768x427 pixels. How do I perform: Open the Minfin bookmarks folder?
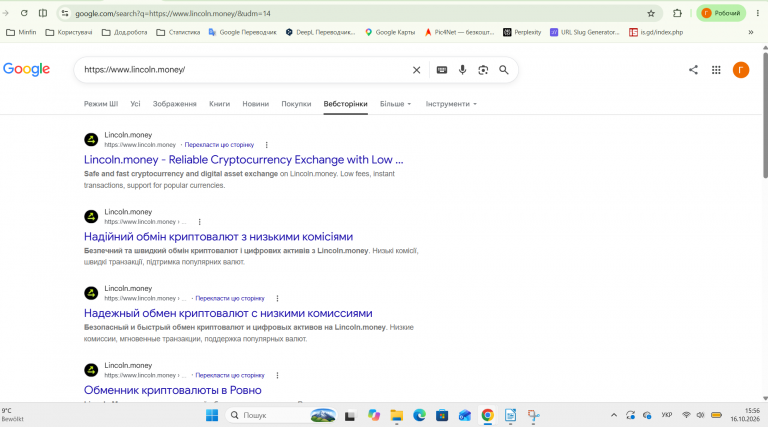pos(21,32)
